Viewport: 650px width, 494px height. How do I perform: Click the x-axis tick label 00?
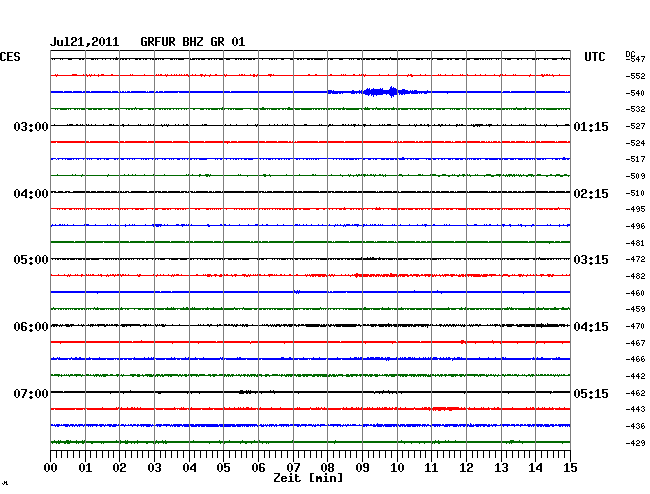(51, 468)
